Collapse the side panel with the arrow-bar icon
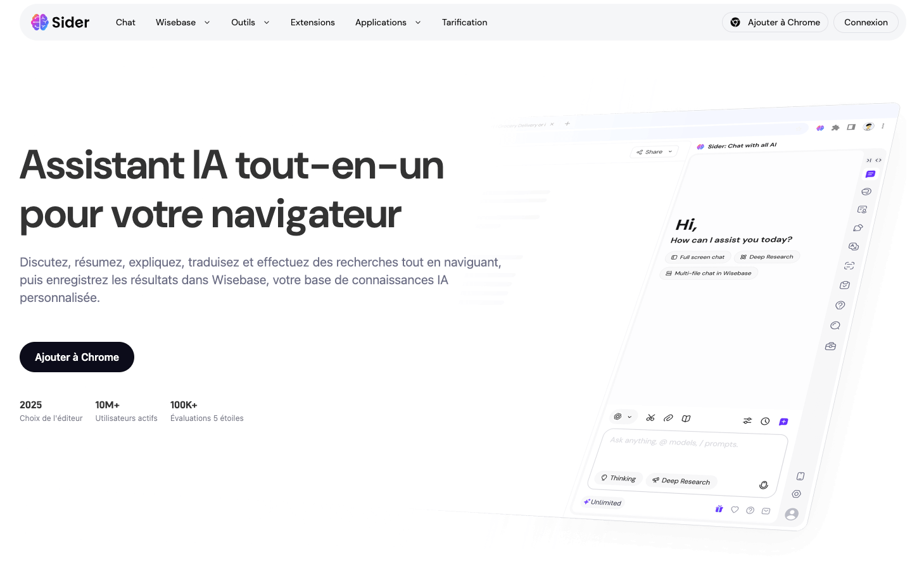This screenshot has width=924, height=571. click(x=869, y=160)
